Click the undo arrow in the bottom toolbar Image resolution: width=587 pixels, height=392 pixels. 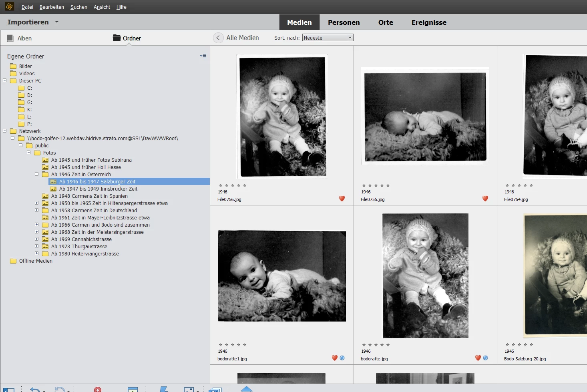(35, 390)
